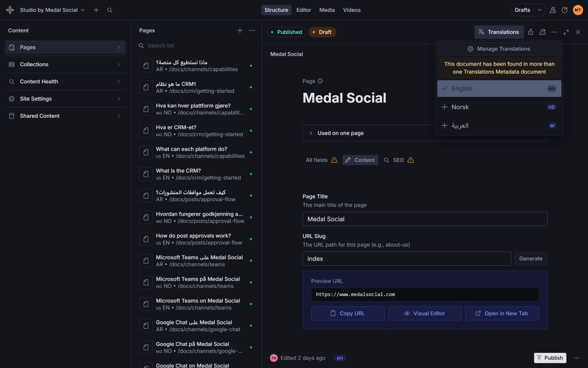
Task: Click the info icon next to Page
Action: click(320, 81)
